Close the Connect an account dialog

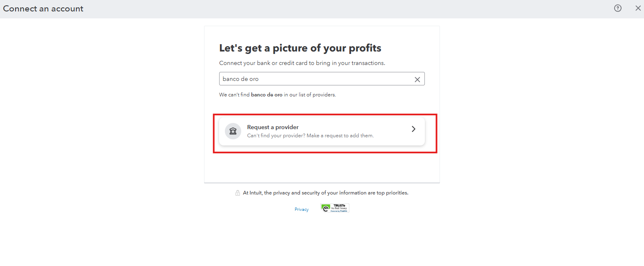pos(638,8)
